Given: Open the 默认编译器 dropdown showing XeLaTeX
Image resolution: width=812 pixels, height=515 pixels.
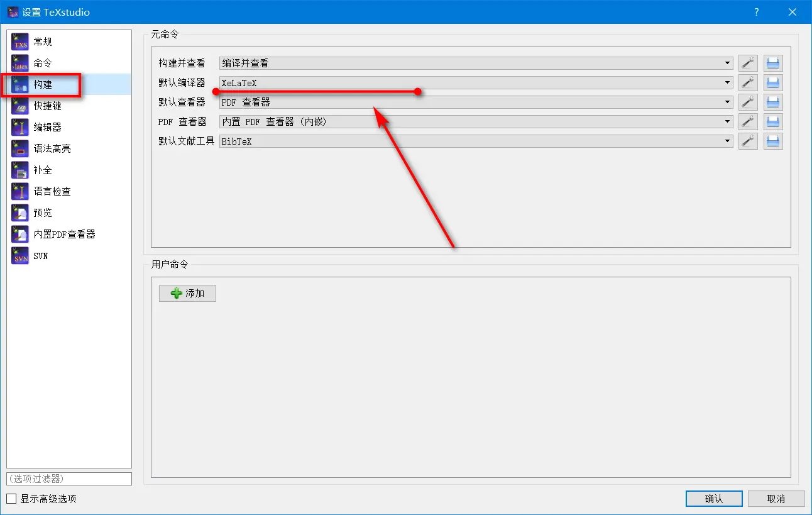Looking at the screenshot, I should (476, 82).
